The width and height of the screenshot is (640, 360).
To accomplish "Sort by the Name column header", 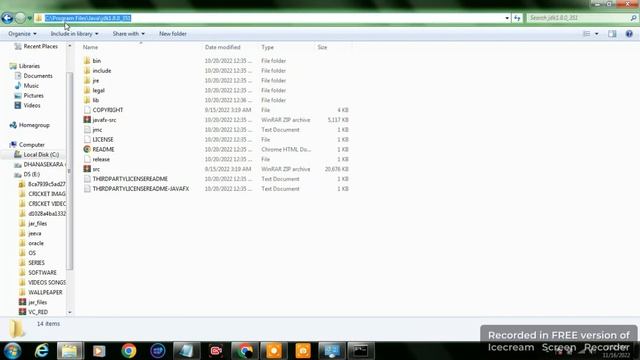I will tap(91, 47).
